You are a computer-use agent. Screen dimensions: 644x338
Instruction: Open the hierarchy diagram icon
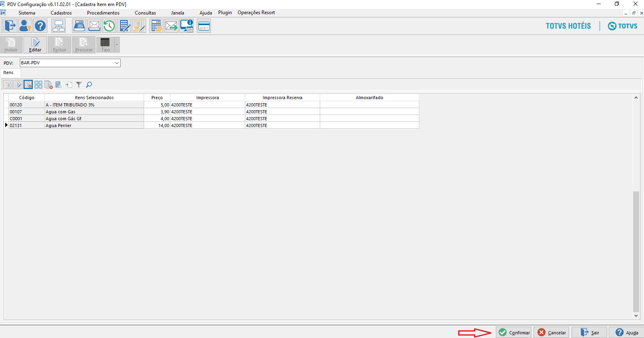click(59, 26)
